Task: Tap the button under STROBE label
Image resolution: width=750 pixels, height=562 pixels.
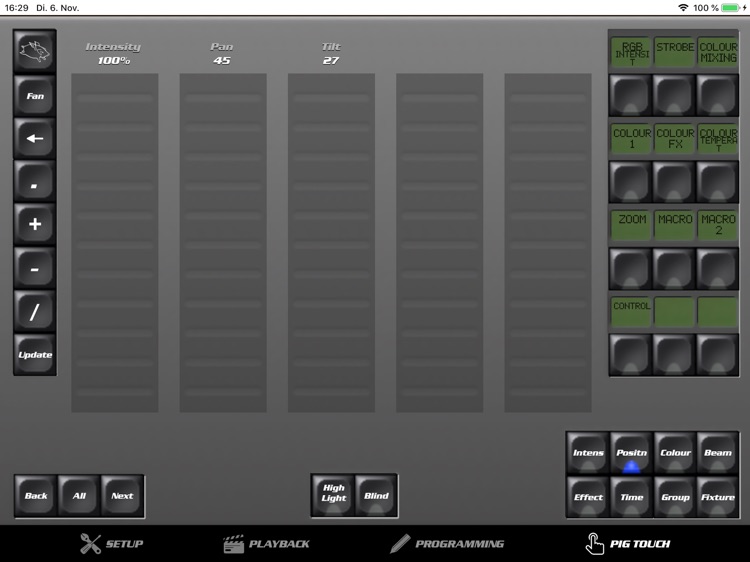Action: point(674,95)
